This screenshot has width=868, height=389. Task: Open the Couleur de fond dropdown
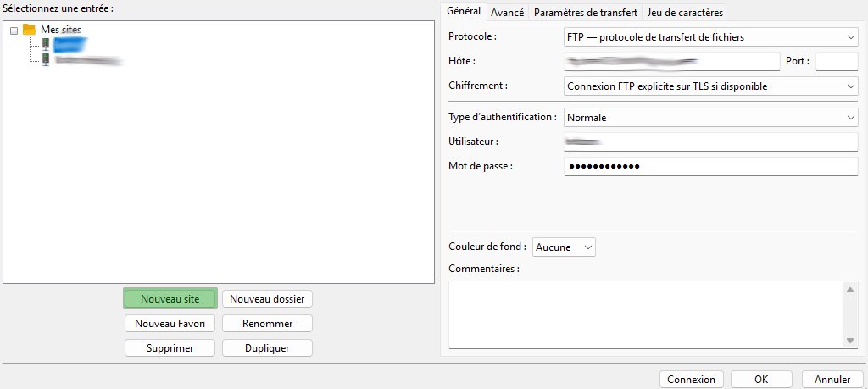click(x=564, y=247)
